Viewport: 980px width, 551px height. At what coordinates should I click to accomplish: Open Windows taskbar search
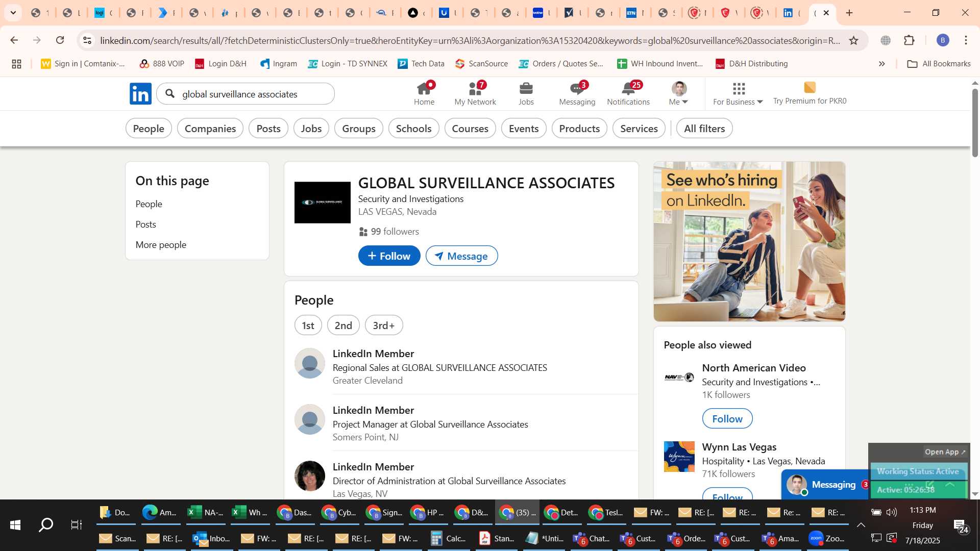pos(46,524)
